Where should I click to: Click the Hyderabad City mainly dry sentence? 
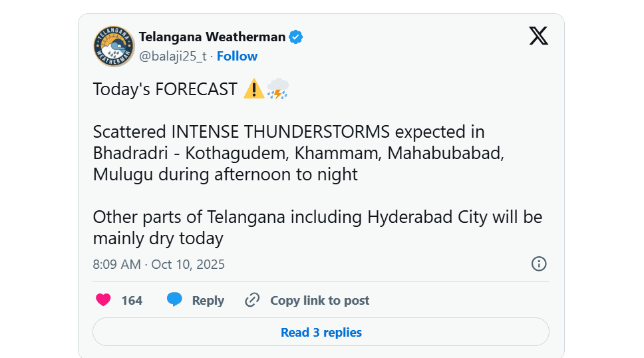click(317, 228)
